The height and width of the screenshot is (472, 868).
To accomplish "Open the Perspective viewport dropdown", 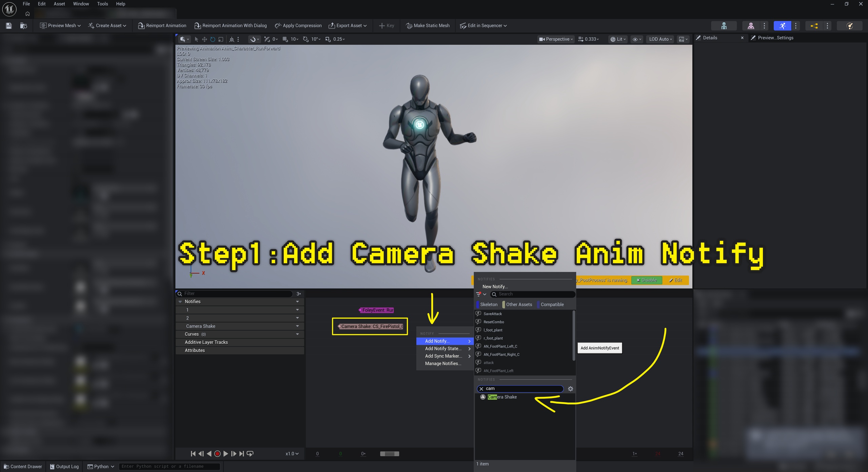I will [x=556, y=39].
